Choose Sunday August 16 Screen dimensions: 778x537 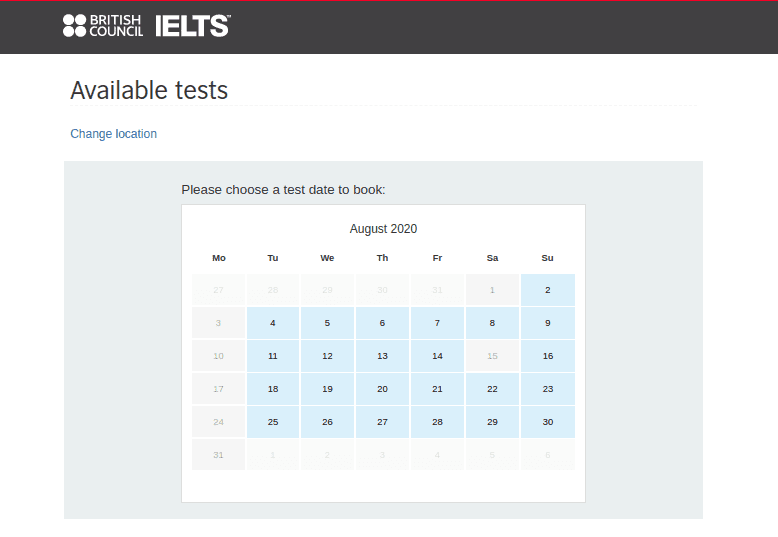[548, 356]
